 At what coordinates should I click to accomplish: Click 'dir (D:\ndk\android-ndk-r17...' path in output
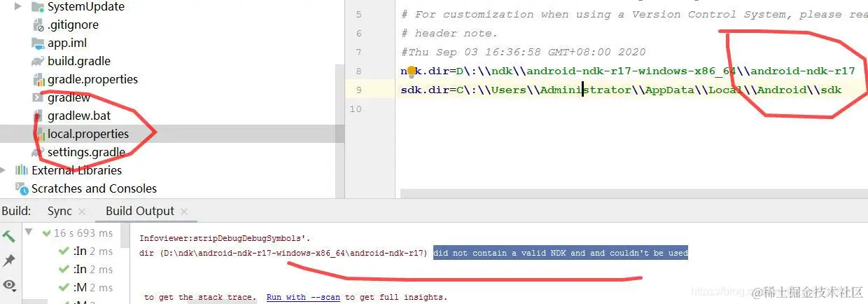tap(283, 253)
